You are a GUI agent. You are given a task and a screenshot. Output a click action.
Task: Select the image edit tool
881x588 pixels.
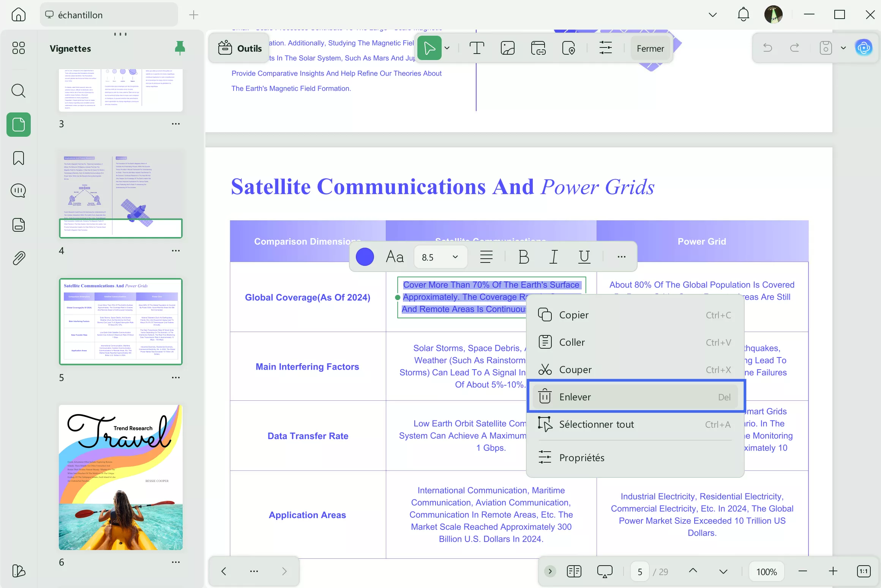point(507,48)
